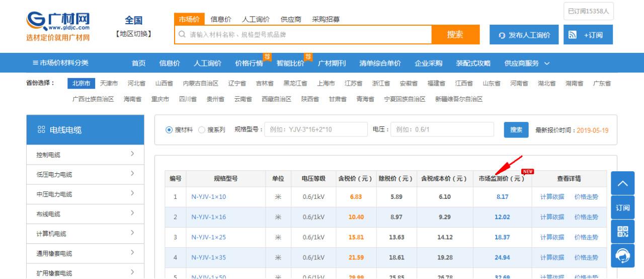644x279 pixels.
Task: Select 上海市 province
Action: pos(326,83)
